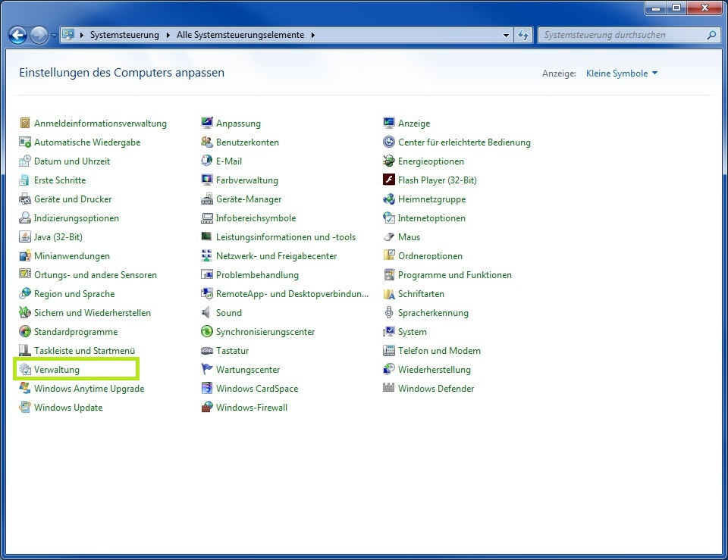Open the Kleine Symbole view dropdown

622,74
